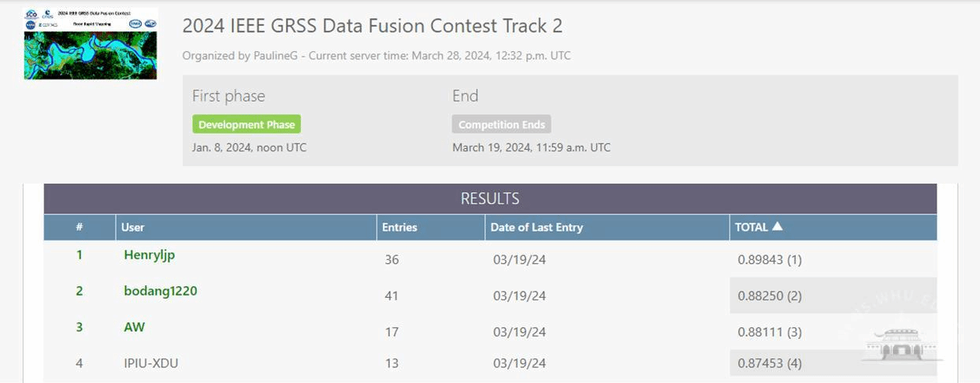Click the # rank column header
This screenshot has width=980, height=383.
(x=80, y=227)
